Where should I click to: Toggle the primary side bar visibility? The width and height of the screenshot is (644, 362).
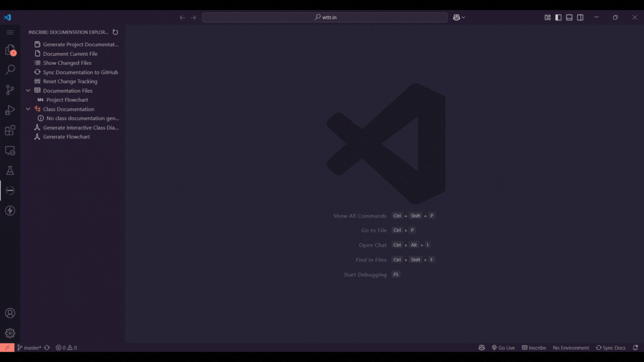[x=558, y=17]
